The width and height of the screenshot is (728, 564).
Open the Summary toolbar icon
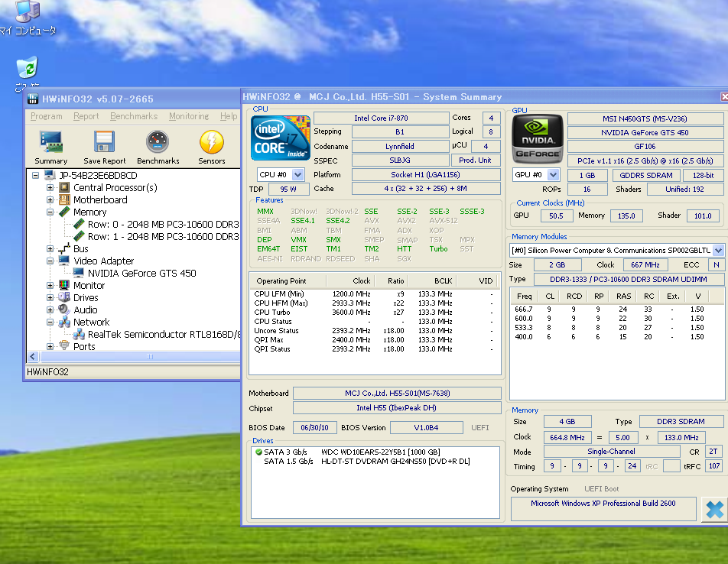51,142
